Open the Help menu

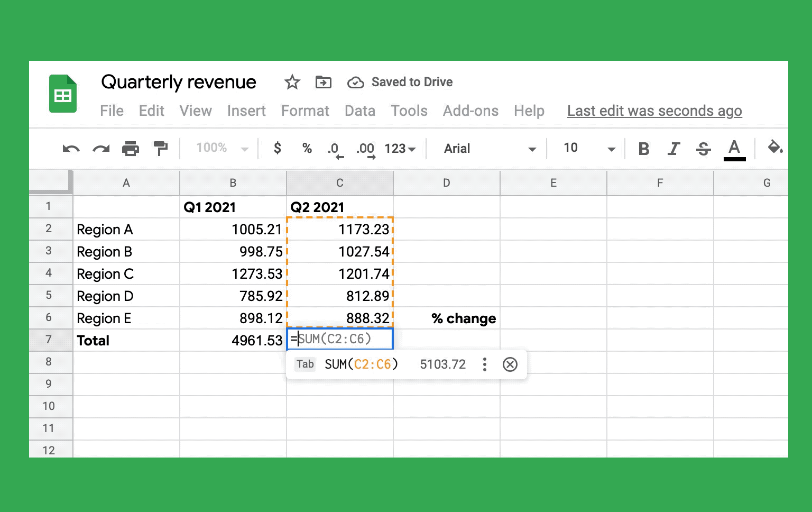[x=529, y=111]
